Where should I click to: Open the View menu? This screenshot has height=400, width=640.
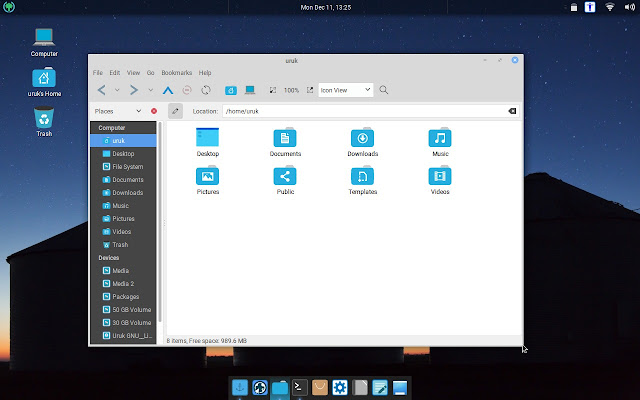[x=133, y=73]
